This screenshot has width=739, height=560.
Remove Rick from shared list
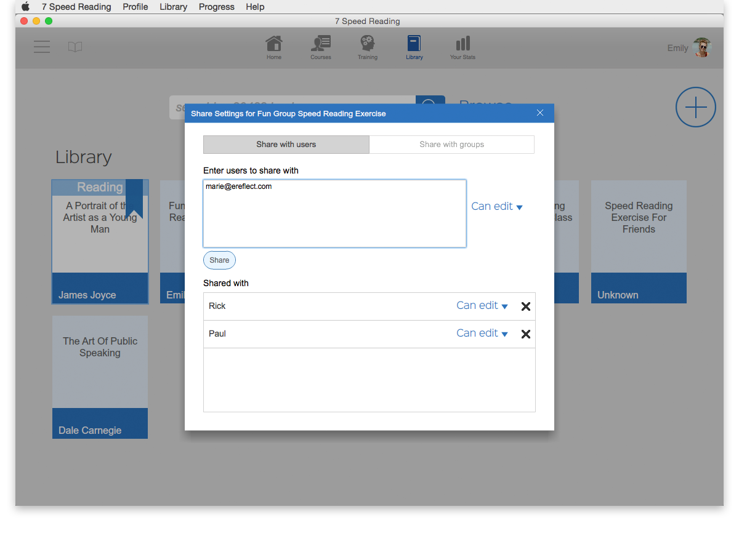[x=526, y=306]
